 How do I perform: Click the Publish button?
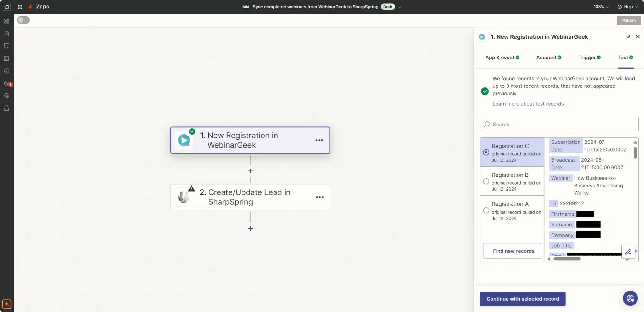point(629,20)
